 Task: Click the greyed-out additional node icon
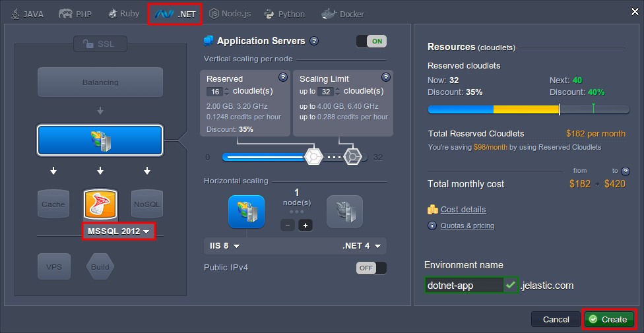click(344, 212)
